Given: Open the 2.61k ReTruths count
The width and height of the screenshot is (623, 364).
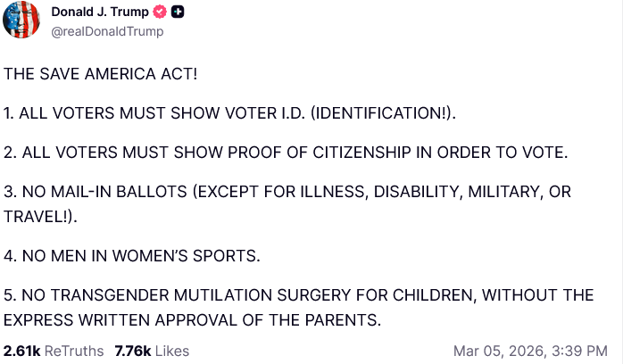Looking at the screenshot, I should (22, 352).
